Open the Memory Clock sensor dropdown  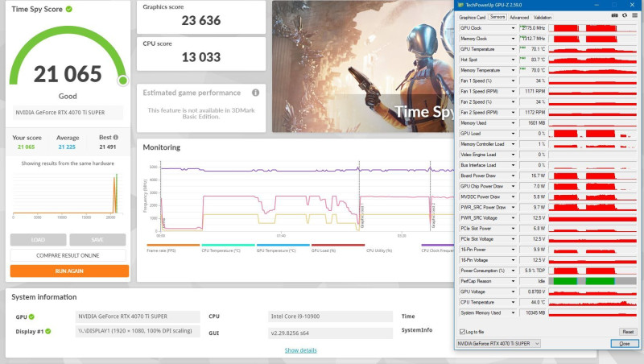(x=513, y=39)
